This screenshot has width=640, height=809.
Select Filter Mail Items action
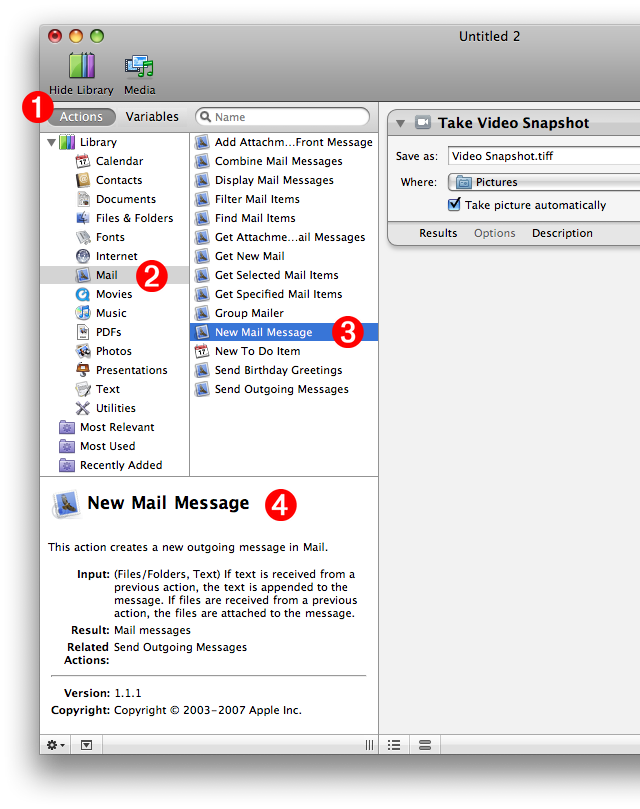coord(284,199)
